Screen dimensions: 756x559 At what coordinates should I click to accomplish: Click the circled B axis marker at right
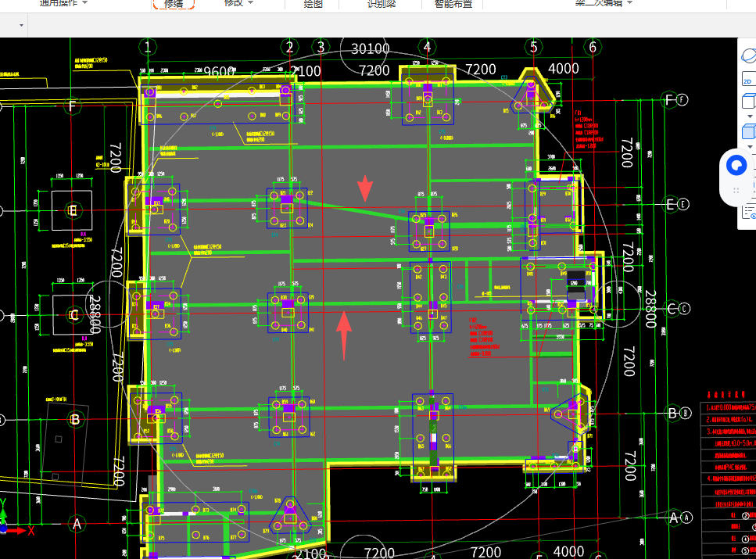[x=685, y=413]
